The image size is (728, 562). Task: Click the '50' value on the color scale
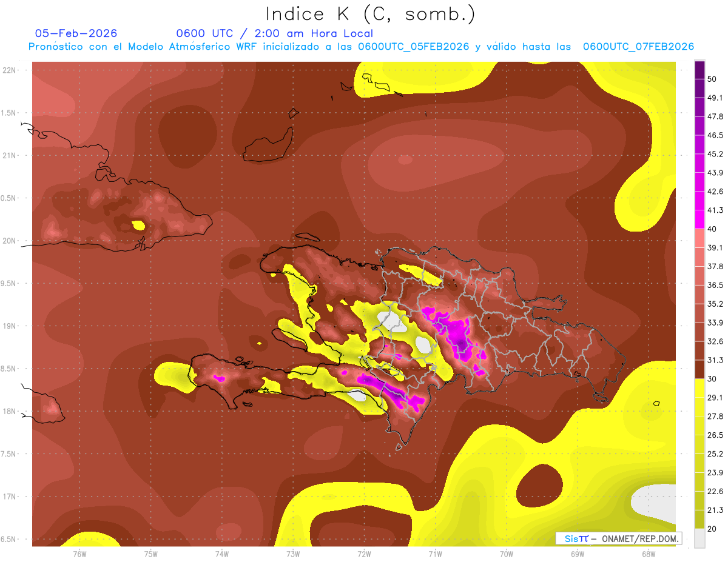click(713, 79)
